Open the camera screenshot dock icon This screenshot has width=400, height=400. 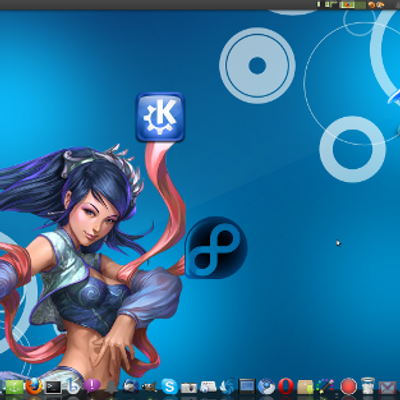[189, 388]
